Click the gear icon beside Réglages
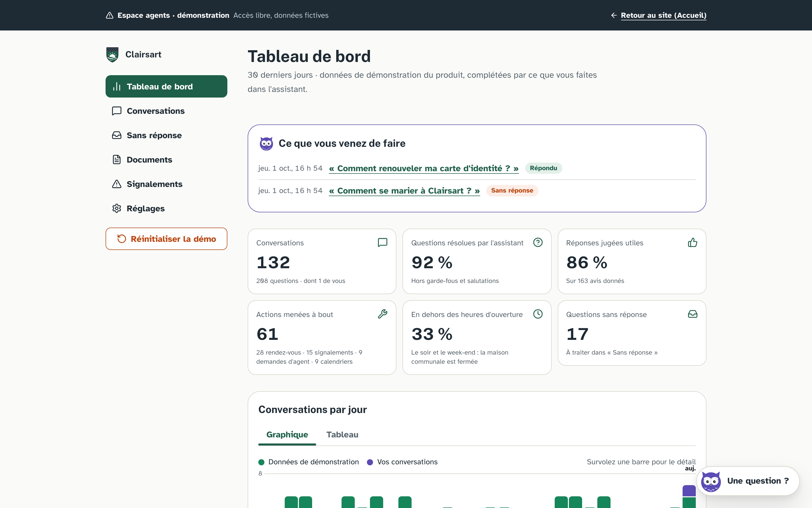This screenshot has width=812, height=508. [117, 208]
